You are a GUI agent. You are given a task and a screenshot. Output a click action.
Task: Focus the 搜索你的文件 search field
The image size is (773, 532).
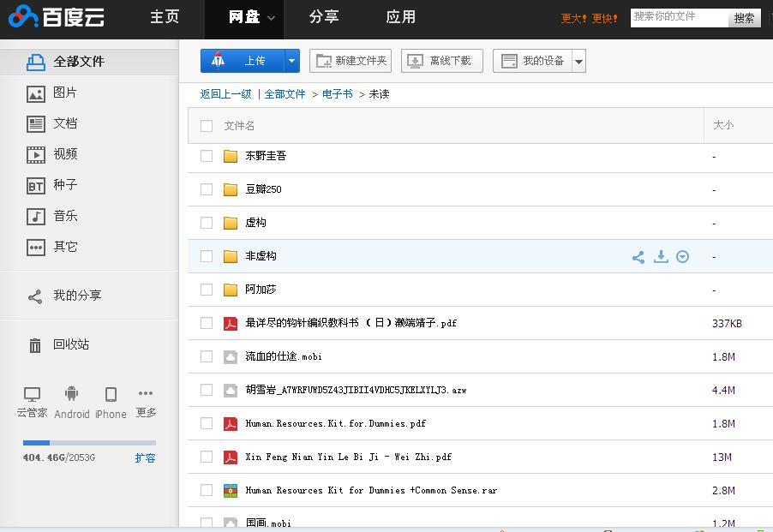click(x=680, y=18)
